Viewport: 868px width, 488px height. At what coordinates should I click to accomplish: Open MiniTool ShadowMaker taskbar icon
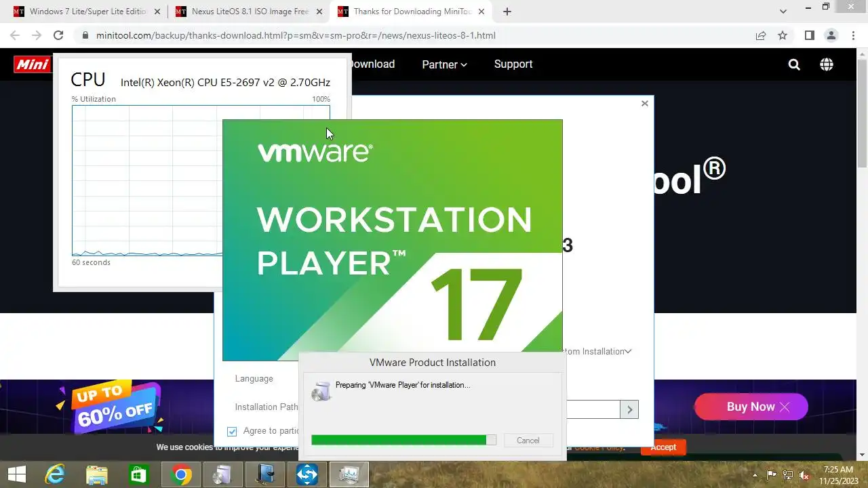click(x=307, y=474)
